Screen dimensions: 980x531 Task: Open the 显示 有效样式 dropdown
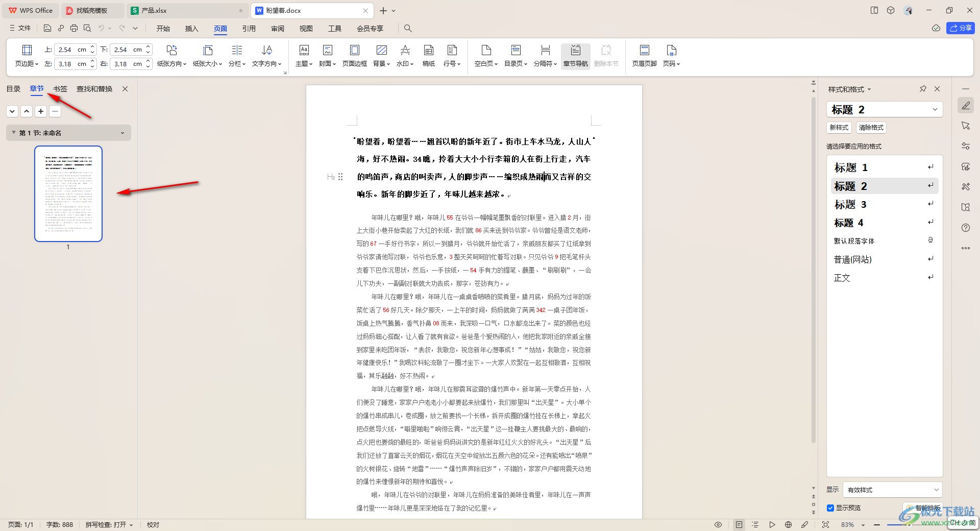(892, 490)
